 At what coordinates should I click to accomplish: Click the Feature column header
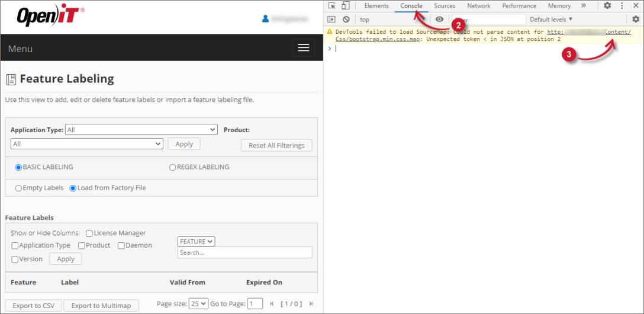pyautogui.click(x=24, y=283)
